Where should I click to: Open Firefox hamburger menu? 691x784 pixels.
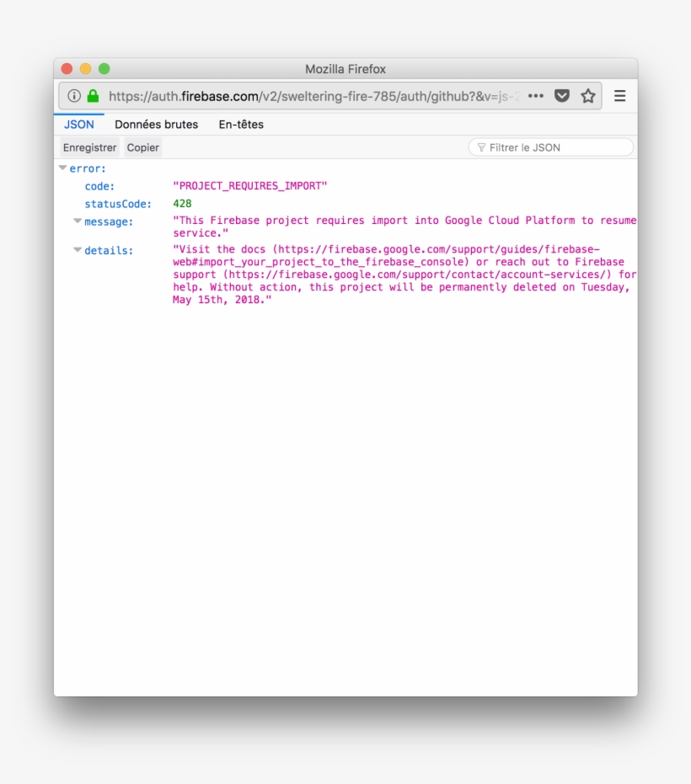click(619, 96)
